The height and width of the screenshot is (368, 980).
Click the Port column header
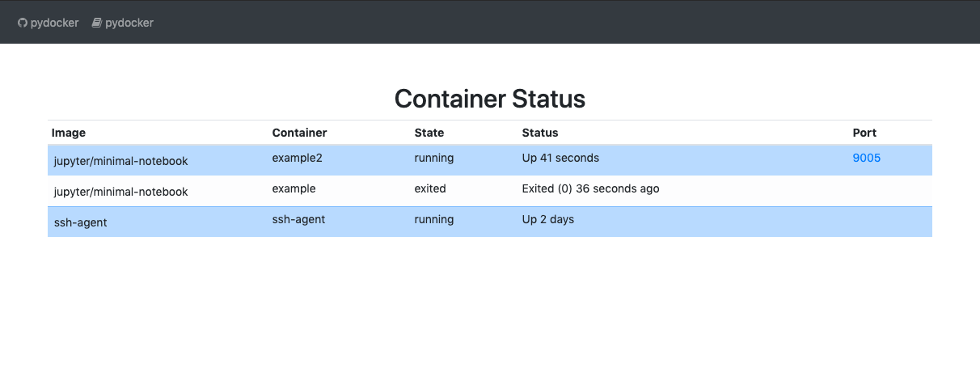pyautogui.click(x=864, y=133)
